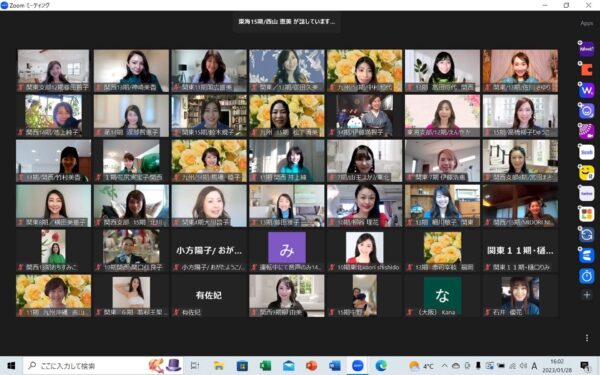This screenshot has width=600, height=375.
Task: Click the green な avatar Kana tile
Action: (x=442, y=295)
